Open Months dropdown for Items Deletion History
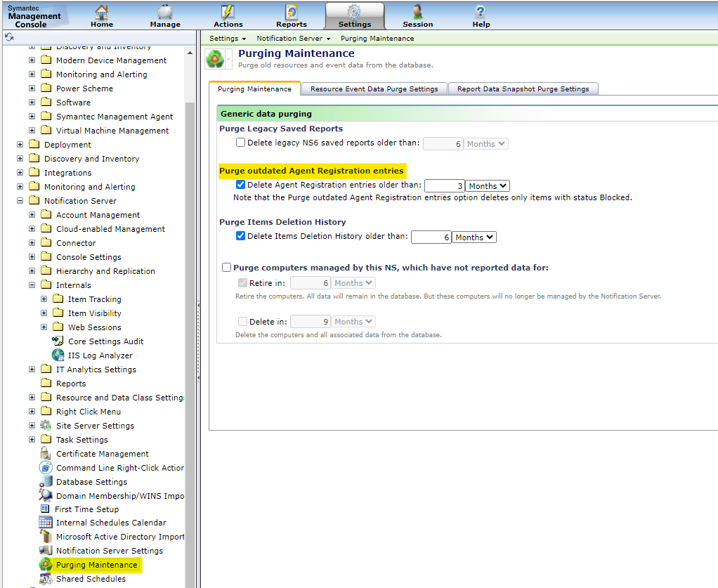This screenshot has width=718, height=588. [x=474, y=237]
